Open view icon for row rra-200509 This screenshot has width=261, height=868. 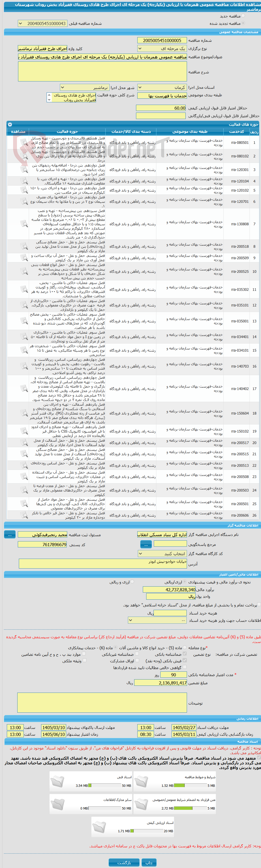pos(24,258)
